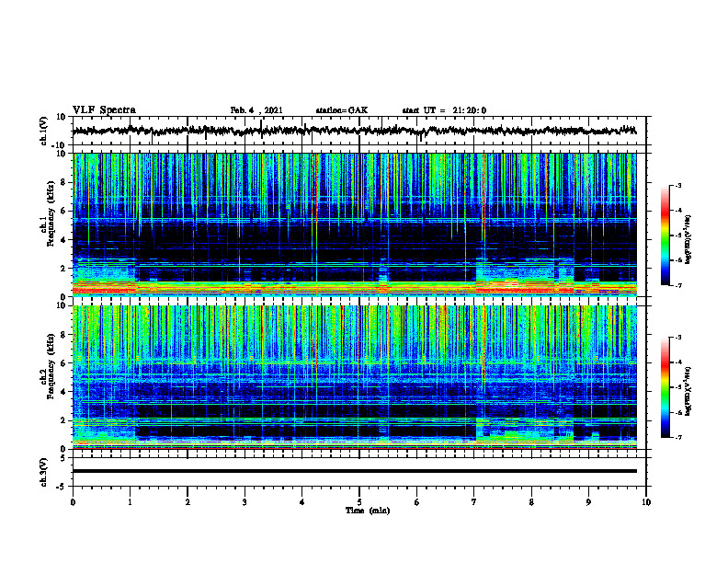The width and height of the screenshot is (728, 563).
Task: Click the "station=GAK" header label
Action: click(x=342, y=110)
